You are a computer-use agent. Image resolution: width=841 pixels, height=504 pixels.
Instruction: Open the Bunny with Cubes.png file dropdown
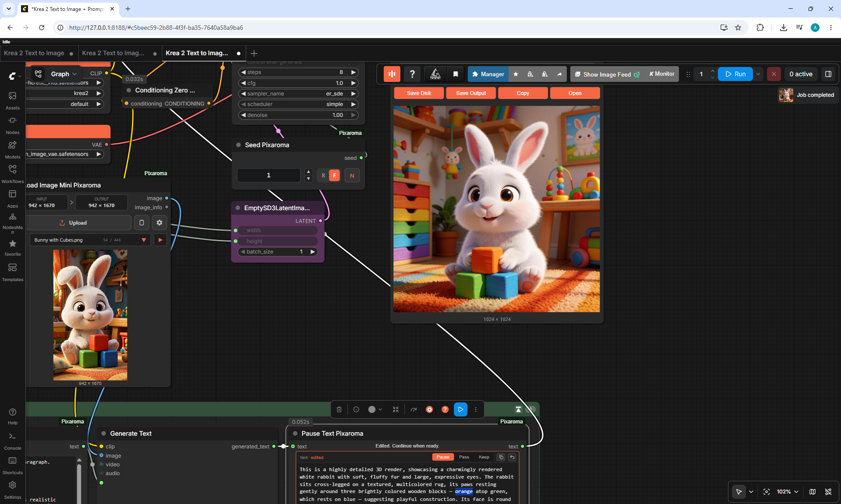click(90, 240)
